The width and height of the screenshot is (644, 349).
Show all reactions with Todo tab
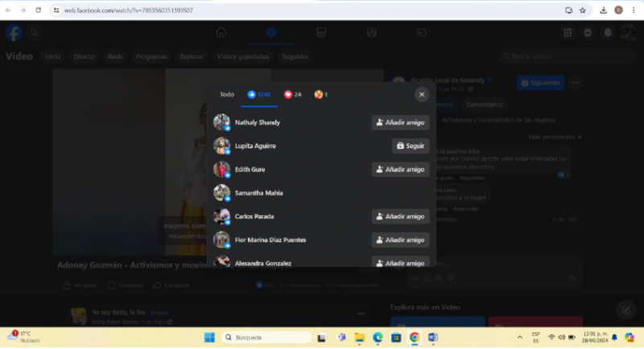[x=227, y=94]
